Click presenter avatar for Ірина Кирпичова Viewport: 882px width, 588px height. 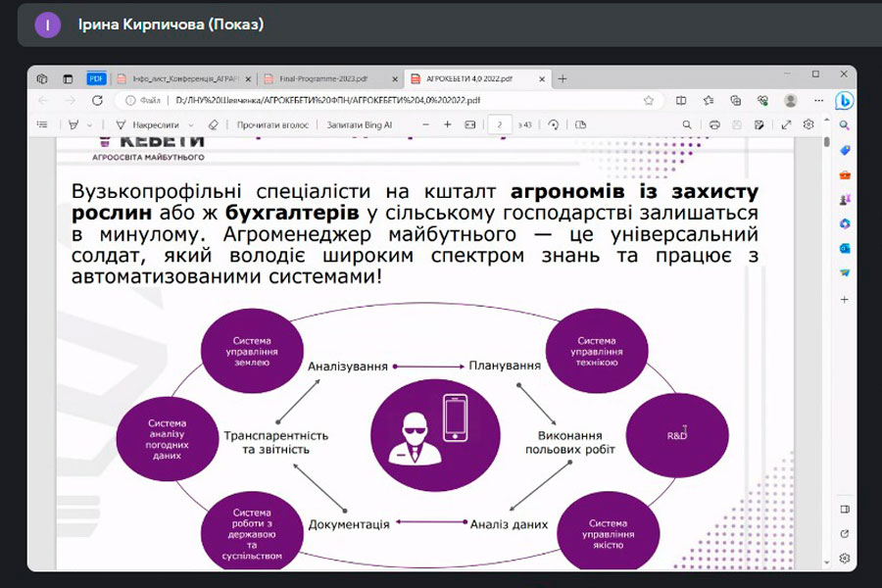tap(47, 24)
